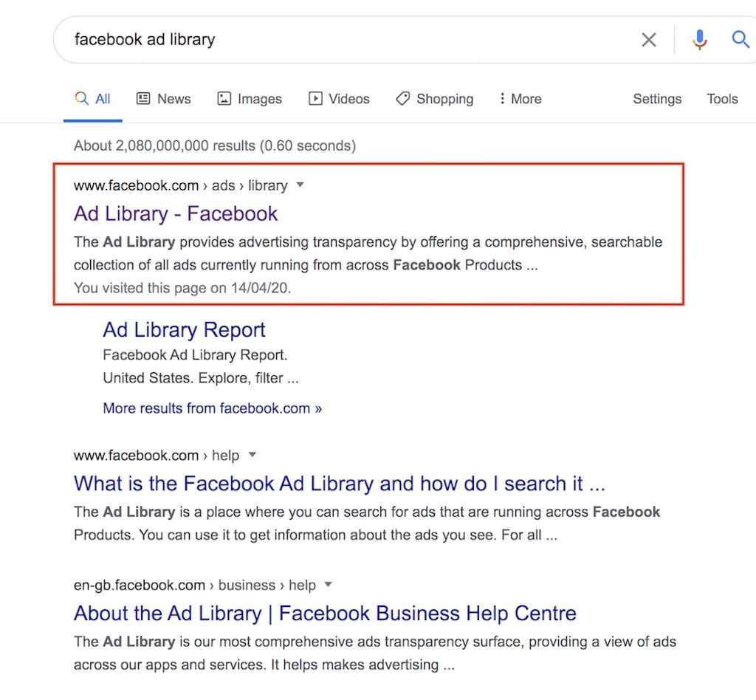The image size is (756, 700).
Task: Open the Tools menu
Action: pos(721,98)
